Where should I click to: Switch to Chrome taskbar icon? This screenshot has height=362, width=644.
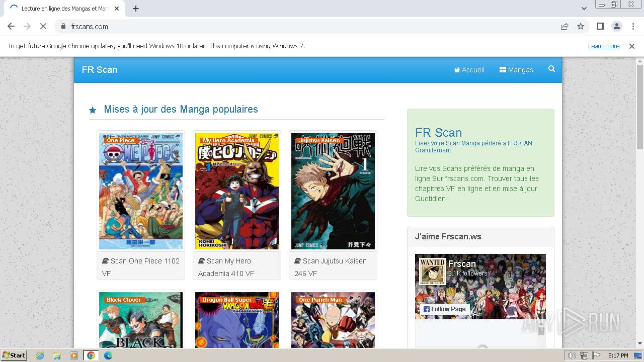coord(91,355)
